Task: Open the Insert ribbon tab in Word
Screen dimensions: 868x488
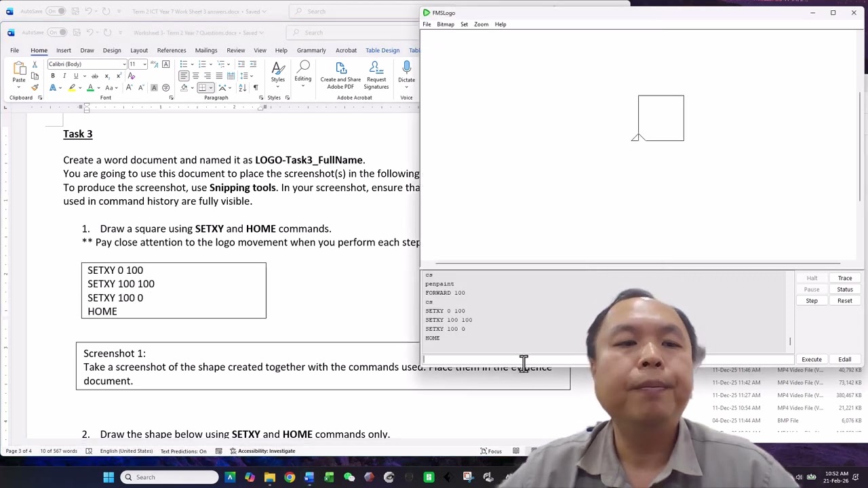Action: click(x=64, y=50)
